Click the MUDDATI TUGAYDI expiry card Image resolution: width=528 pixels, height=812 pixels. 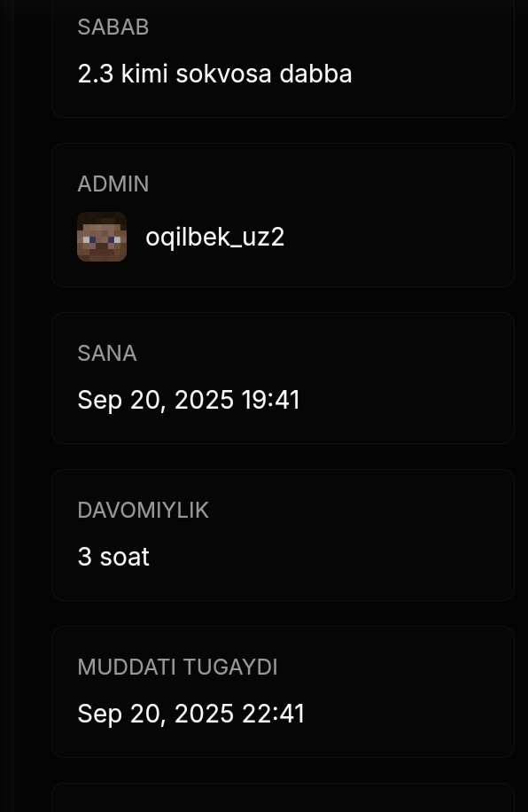tap(283, 691)
